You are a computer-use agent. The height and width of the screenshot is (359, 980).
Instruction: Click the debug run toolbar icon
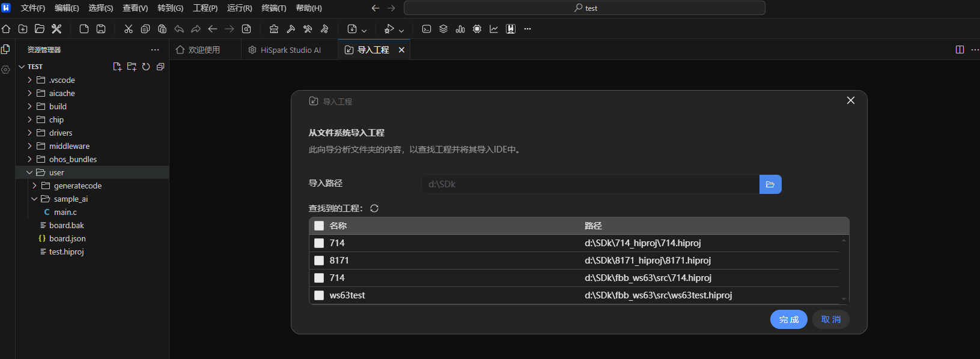389,29
